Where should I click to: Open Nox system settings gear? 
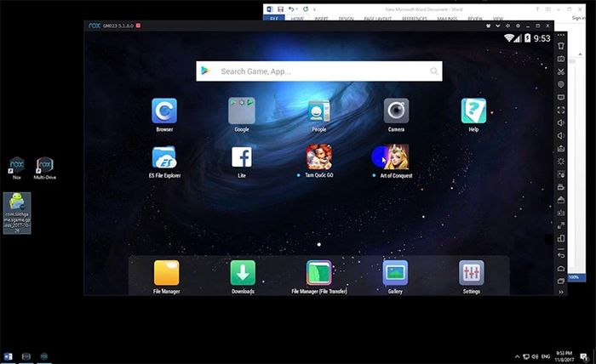[518, 26]
